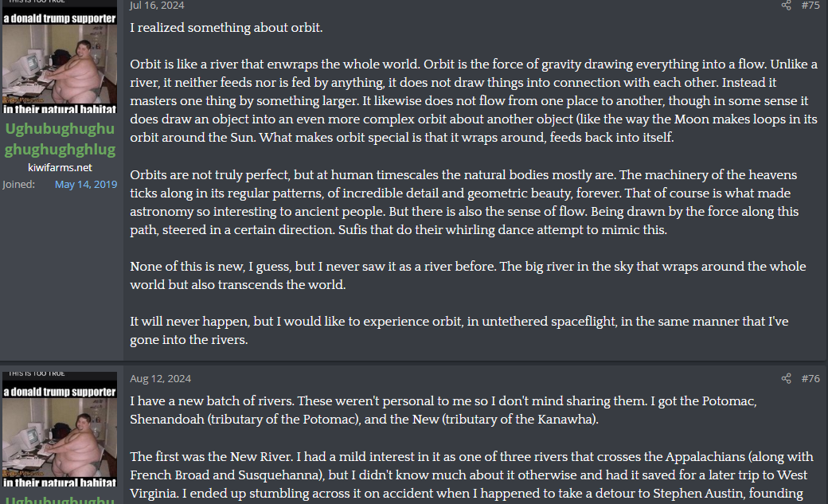Click the paragraph starting "The first was the New River"
The image size is (828, 504).
[x=471, y=475]
